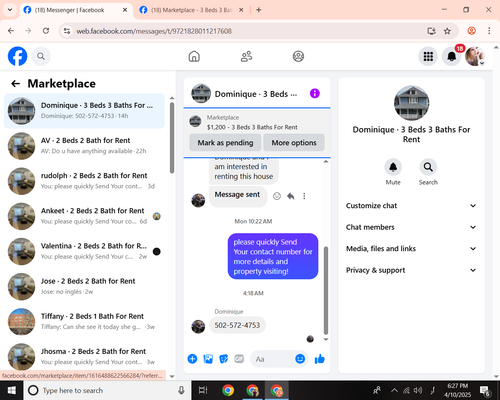Click the Facebook logo
500x400 pixels.
pyautogui.click(x=17, y=56)
